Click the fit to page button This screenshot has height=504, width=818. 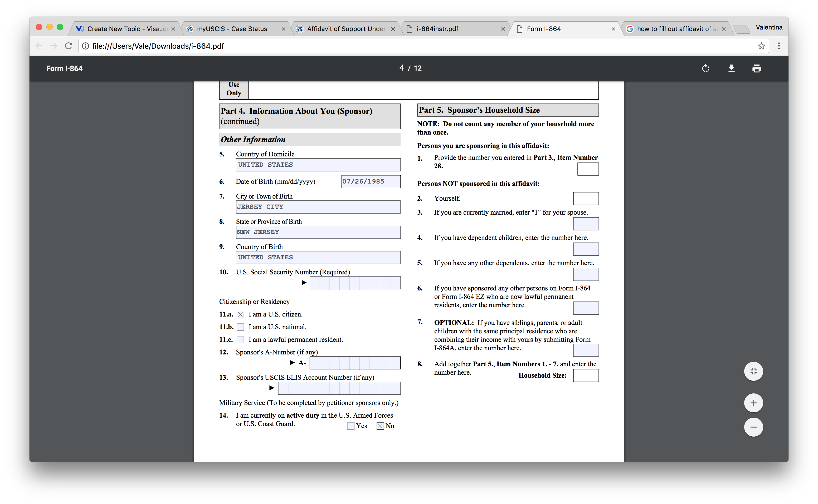coord(753,371)
